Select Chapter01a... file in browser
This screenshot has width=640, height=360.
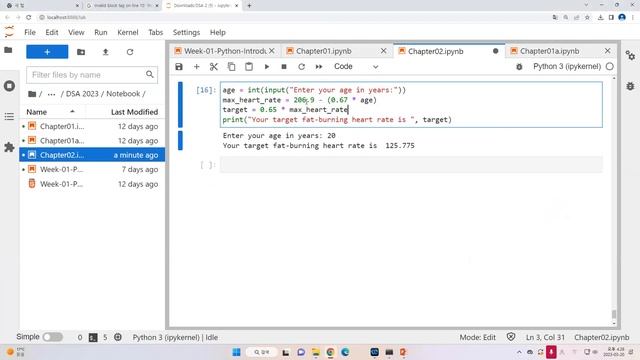pos(92,141)
